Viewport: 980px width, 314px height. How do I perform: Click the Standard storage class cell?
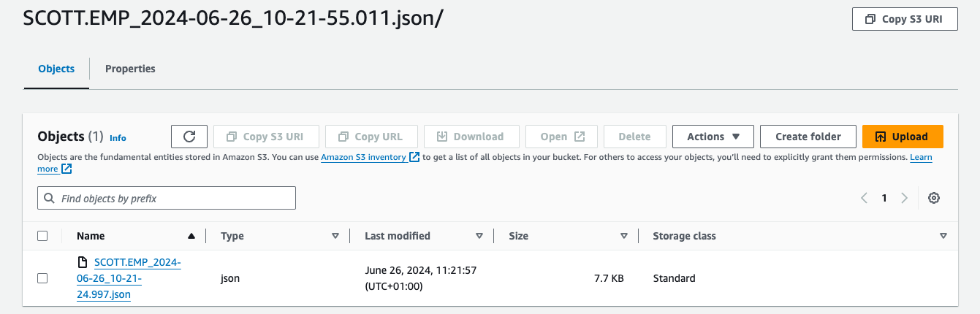(x=675, y=278)
